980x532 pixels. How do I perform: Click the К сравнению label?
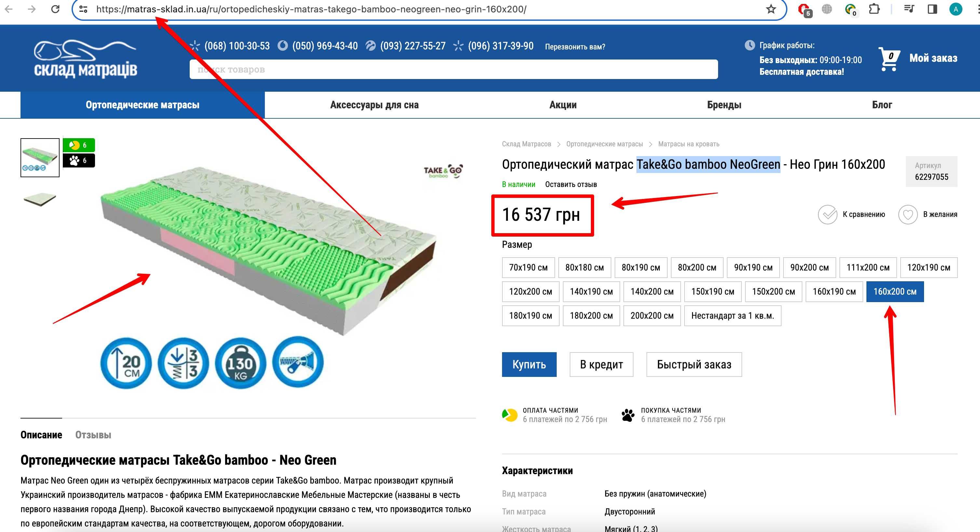(x=864, y=215)
